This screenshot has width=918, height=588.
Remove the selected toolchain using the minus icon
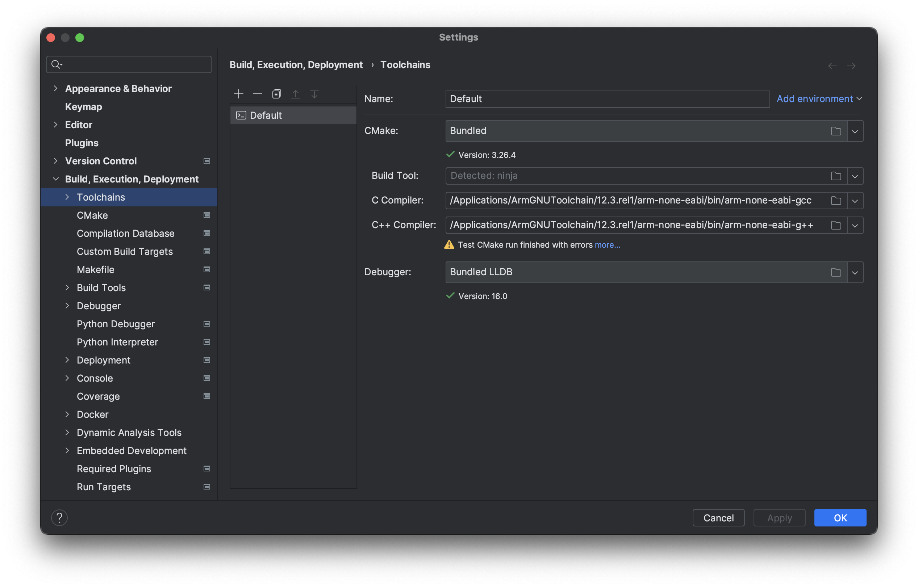[x=258, y=93]
